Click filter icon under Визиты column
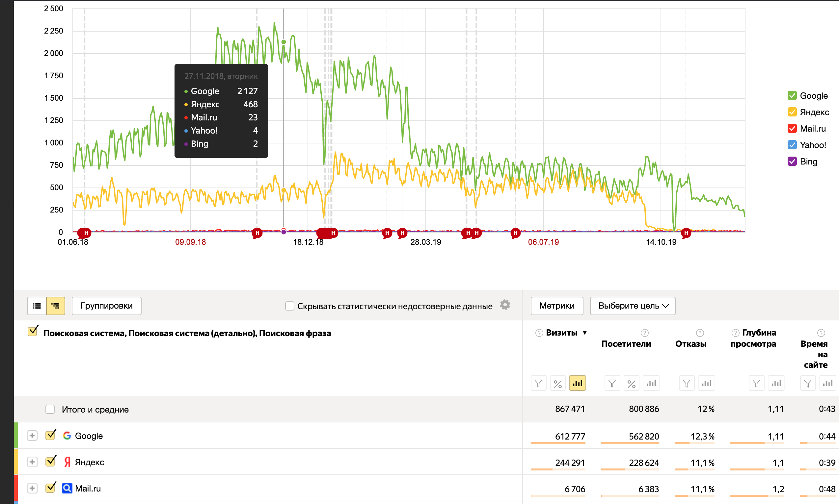This screenshot has height=504, width=839. (x=538, y=384)
